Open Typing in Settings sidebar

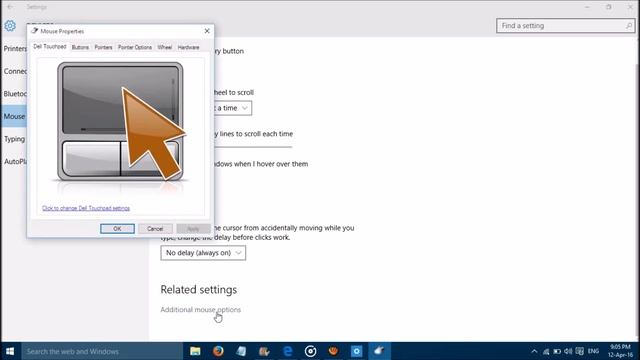(15, 139)
